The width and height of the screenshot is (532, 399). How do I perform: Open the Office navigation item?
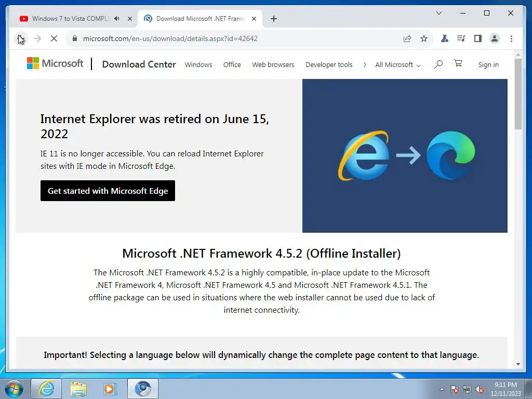click(x=232, y=65)
